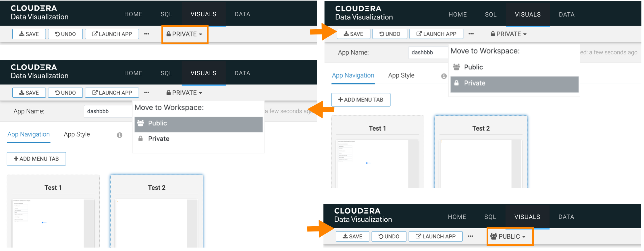Click UNDO in toolbar with PUBLIC dropdown
644x251 pixels.
click(389, 236)
